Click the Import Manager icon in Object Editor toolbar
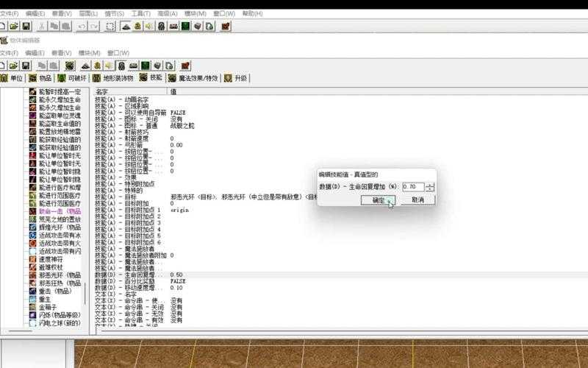The height and width of the screenshot is (368, 588). pos(169,66)
